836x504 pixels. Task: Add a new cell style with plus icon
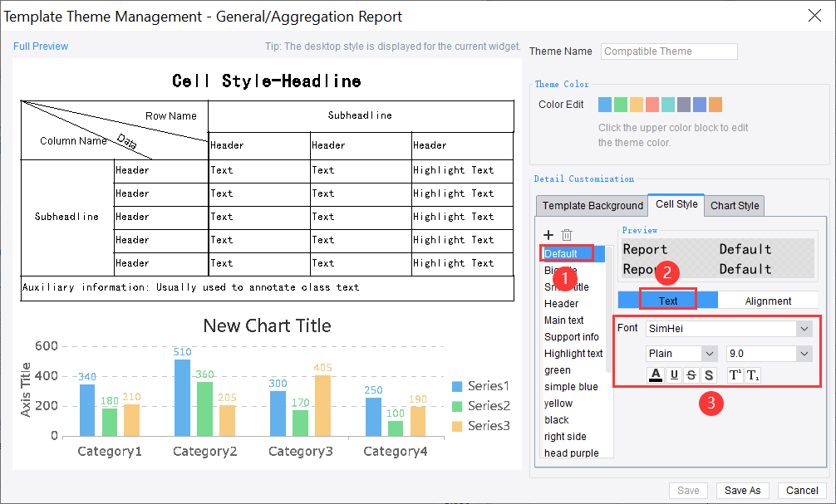click(548, 235)
